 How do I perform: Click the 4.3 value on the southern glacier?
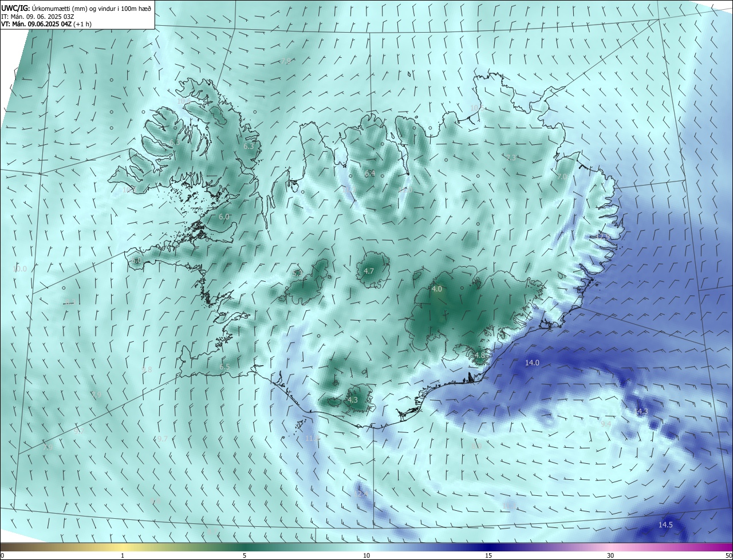(x=353, y=400)
